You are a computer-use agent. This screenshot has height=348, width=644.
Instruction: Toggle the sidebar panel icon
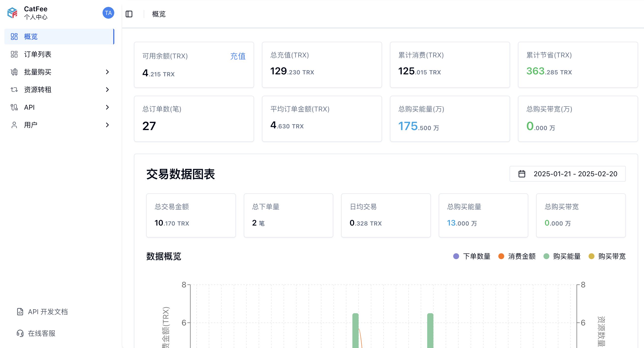(x=129, y=14)
